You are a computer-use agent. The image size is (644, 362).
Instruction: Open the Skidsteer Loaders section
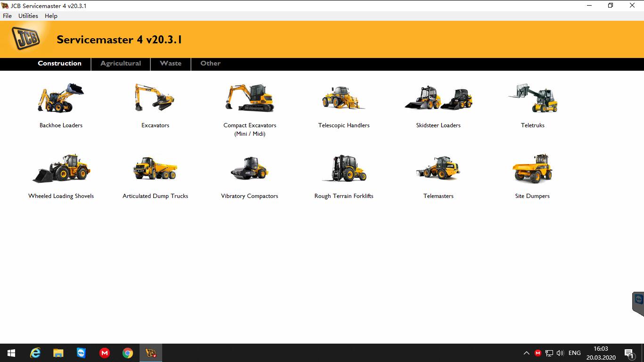[438, 99]
